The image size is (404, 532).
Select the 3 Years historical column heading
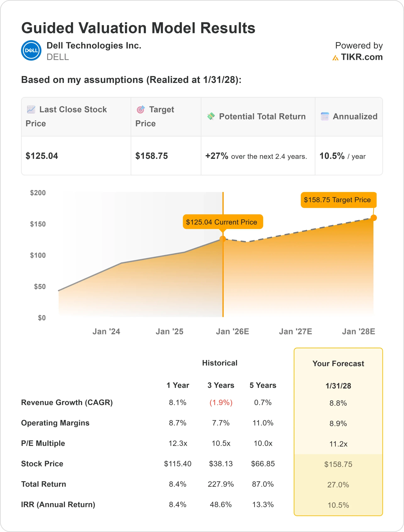pyautogui.click(x=221, y=385)
